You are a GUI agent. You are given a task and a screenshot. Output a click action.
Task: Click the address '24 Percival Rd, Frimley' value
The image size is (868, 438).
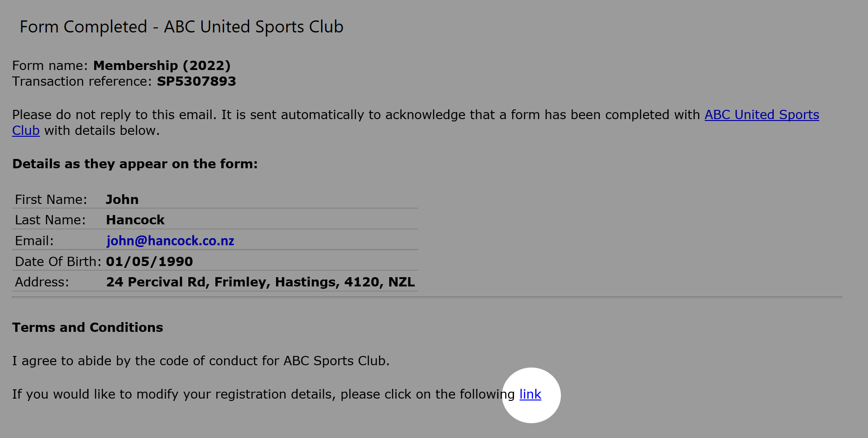260,282
